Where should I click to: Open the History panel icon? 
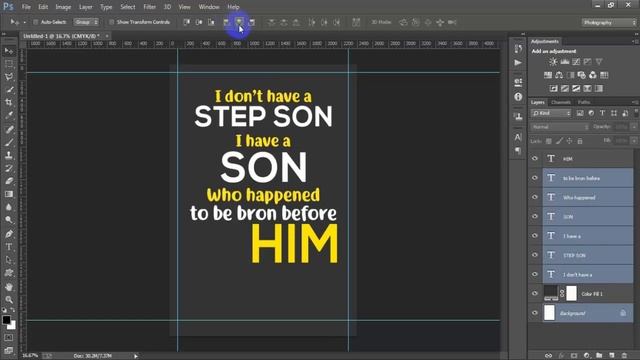[x=518, y=49]
